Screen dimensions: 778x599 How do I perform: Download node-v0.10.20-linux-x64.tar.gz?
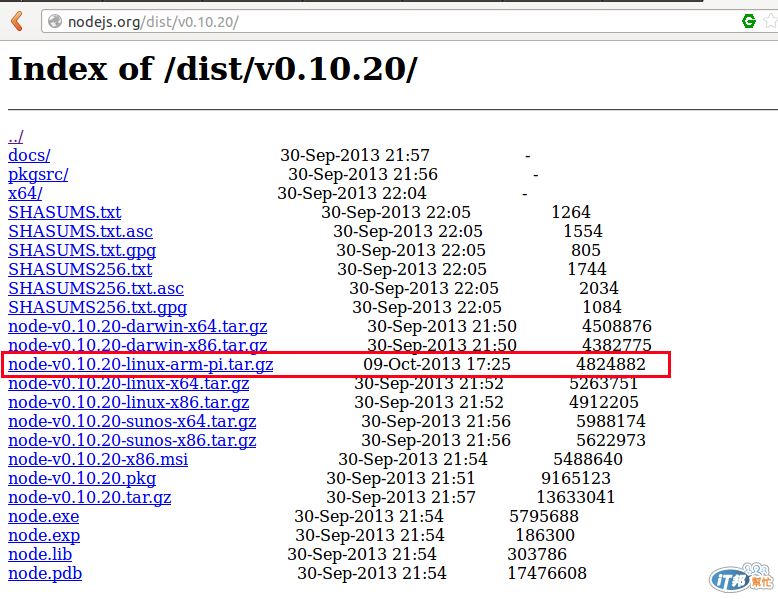click(x=129, y=383)
